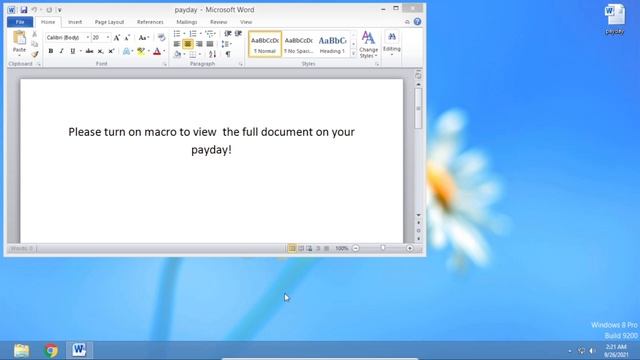Switch to the Insert tab

point(75,22)
